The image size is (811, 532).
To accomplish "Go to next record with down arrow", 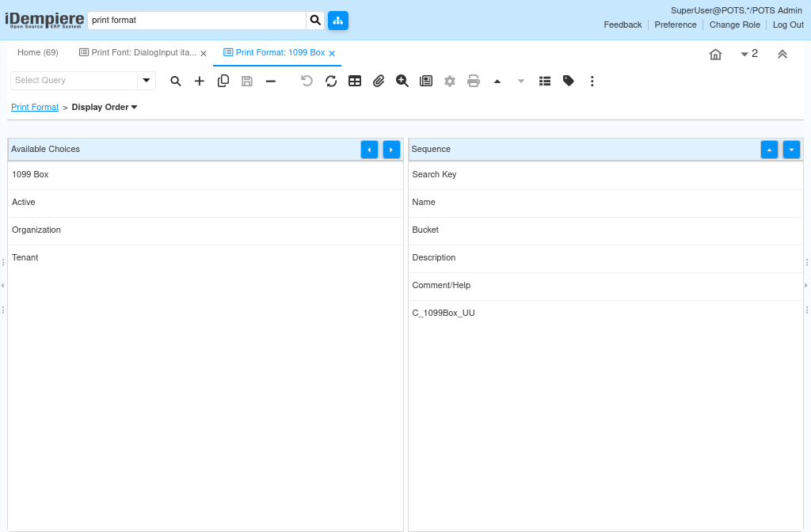I will pos(521,82).
